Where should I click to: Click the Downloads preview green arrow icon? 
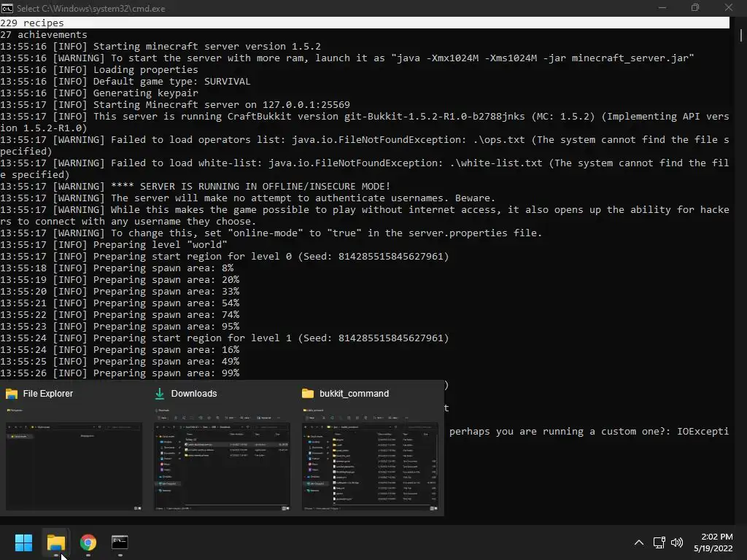pyautogui.click(x=160, y=393)
